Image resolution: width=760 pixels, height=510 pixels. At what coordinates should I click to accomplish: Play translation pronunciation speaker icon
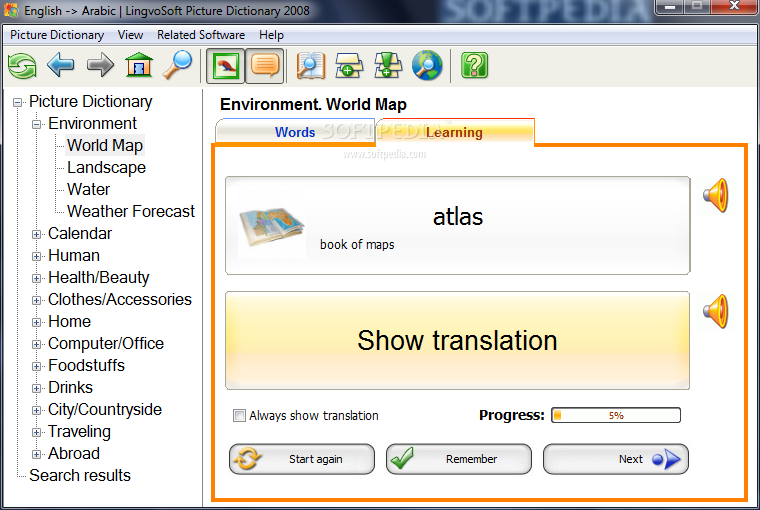(x=716, y=311)
